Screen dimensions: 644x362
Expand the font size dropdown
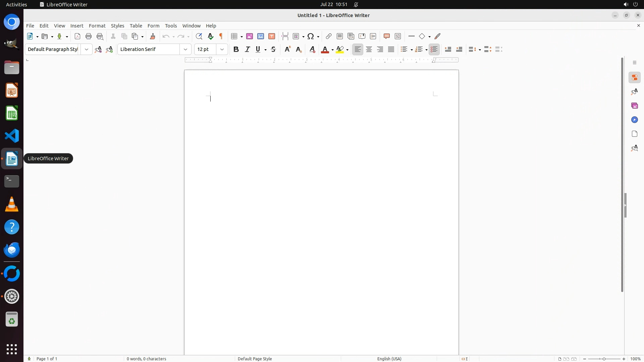[x=222, y=50]
